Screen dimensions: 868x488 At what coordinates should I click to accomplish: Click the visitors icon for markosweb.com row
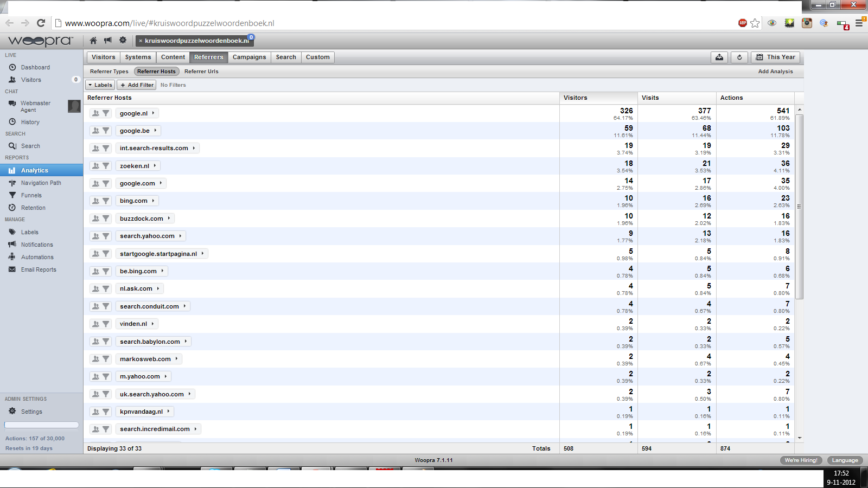95,359
